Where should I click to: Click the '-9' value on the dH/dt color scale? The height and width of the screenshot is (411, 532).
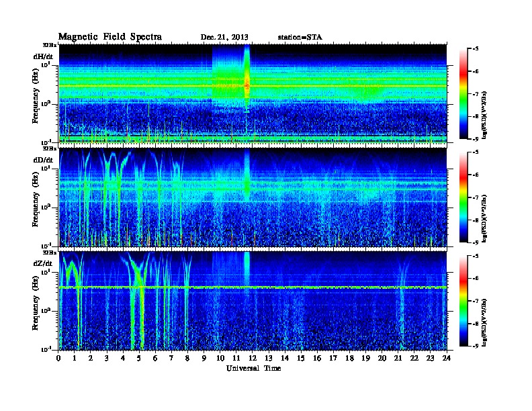point(476,139)
